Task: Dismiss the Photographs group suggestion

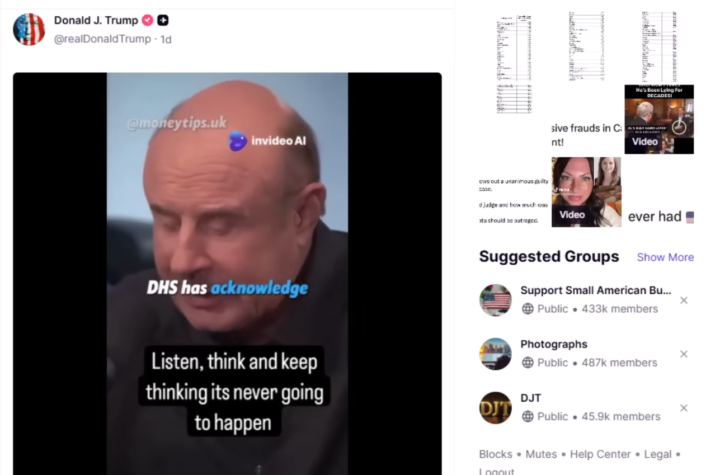Action: click(x=684, y=354)
